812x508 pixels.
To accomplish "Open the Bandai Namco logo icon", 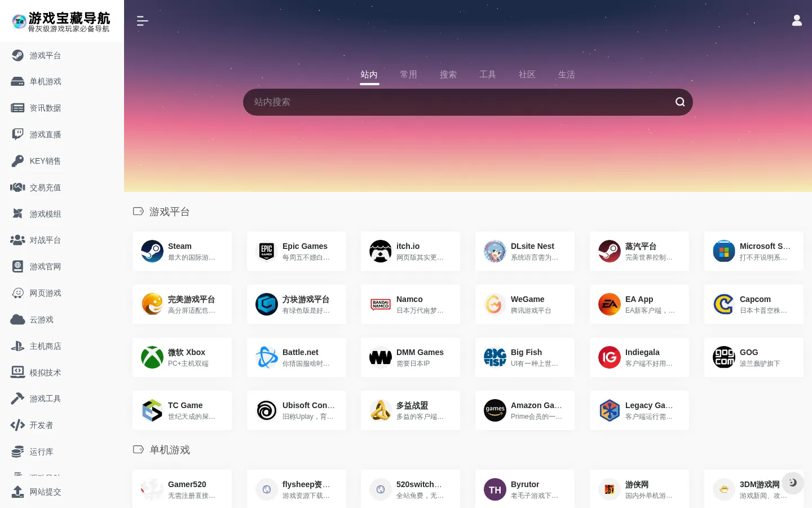I will pos(381,304).
